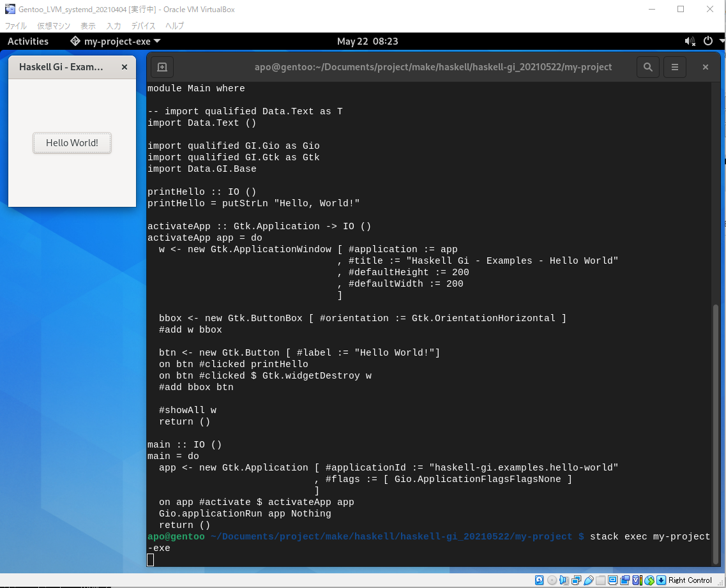Open the ファイル menu in VirtualBox

[x=16, y=26]
